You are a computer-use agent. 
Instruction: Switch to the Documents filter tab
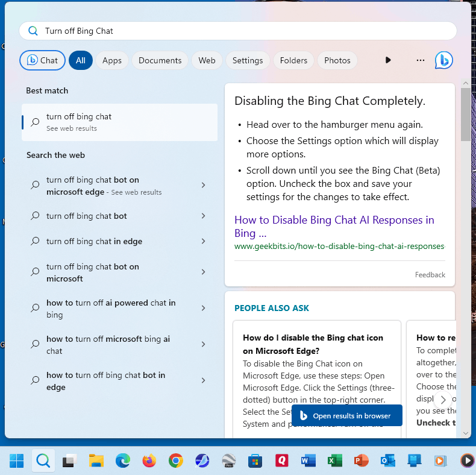[x=160, y=60]
